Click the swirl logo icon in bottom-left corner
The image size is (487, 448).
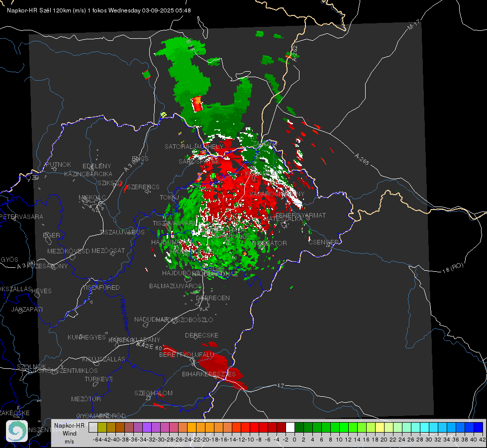17,431
